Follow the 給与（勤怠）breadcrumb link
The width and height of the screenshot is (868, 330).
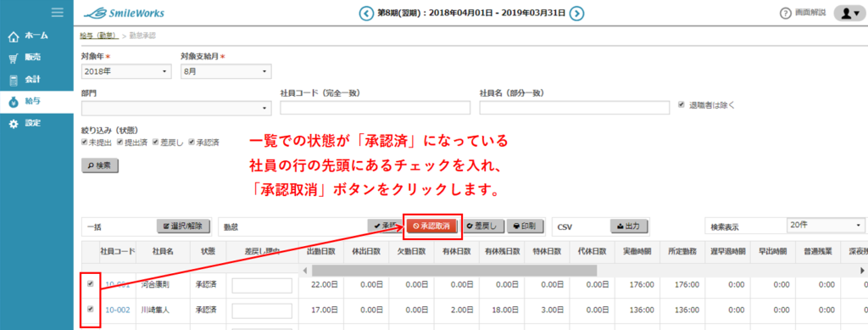point(98,36)
